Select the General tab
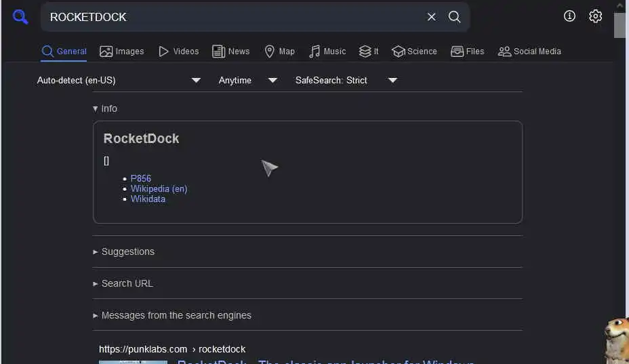The height and width of the screenshot is (364, 629). pyautogui.click(x=64, y=52)
